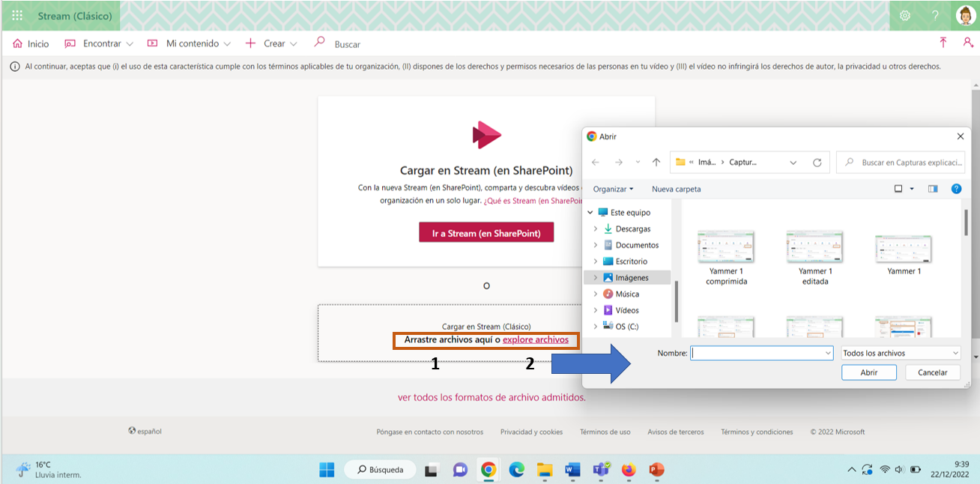Open the Todos los archivos file type dropdown
This screenshot has height=484, width=980.
click(x=901, y=353)
